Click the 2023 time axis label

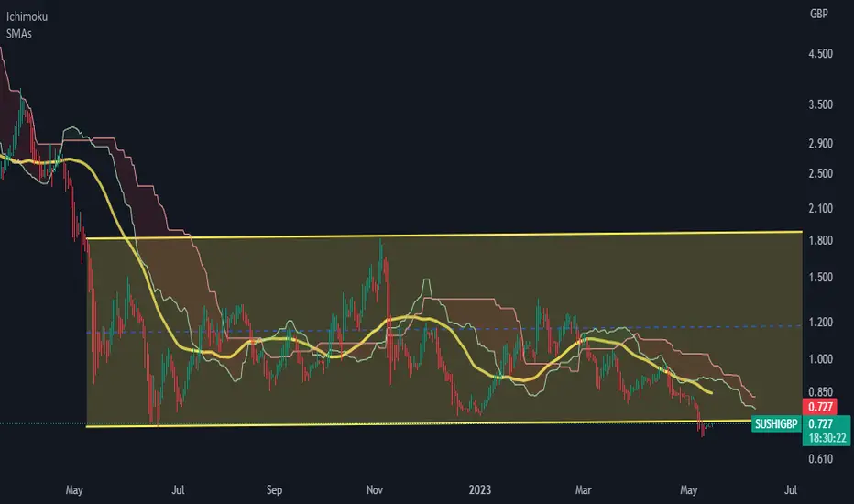click(480, 490)
